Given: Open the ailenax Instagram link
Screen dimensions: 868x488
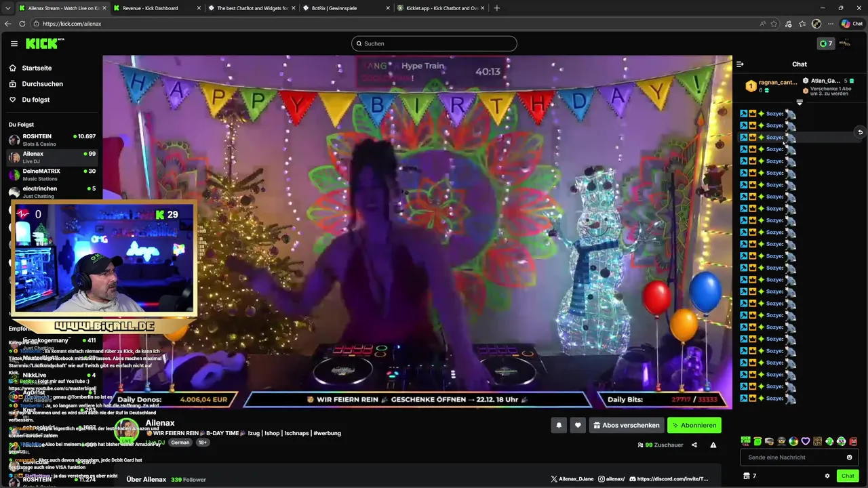Looking at the screenshot, I should coord(611,479).
